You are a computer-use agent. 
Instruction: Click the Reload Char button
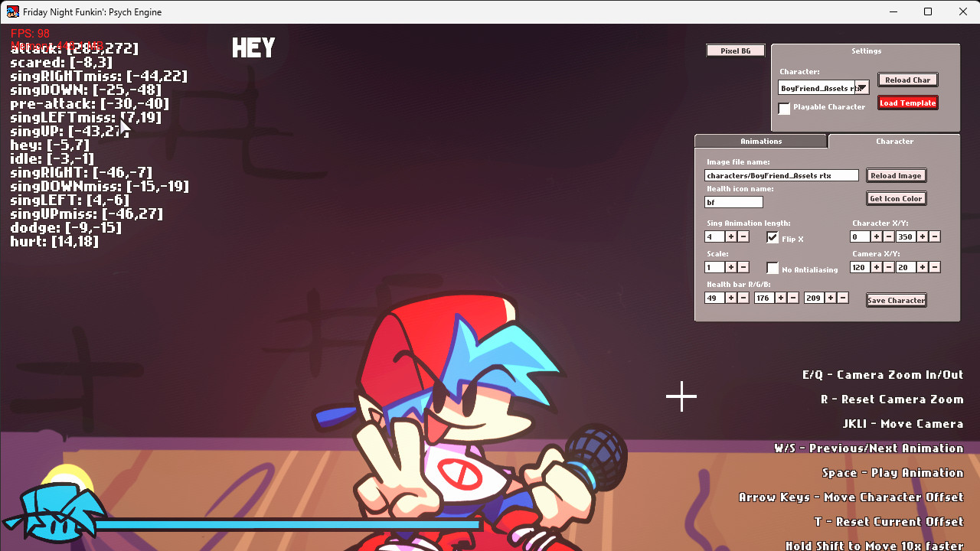point(907,80)
